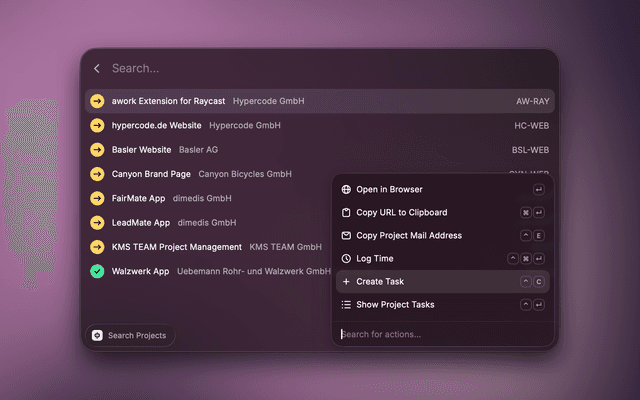
Task: Go back using the left chevron arrow
Action: click(97, 69)
